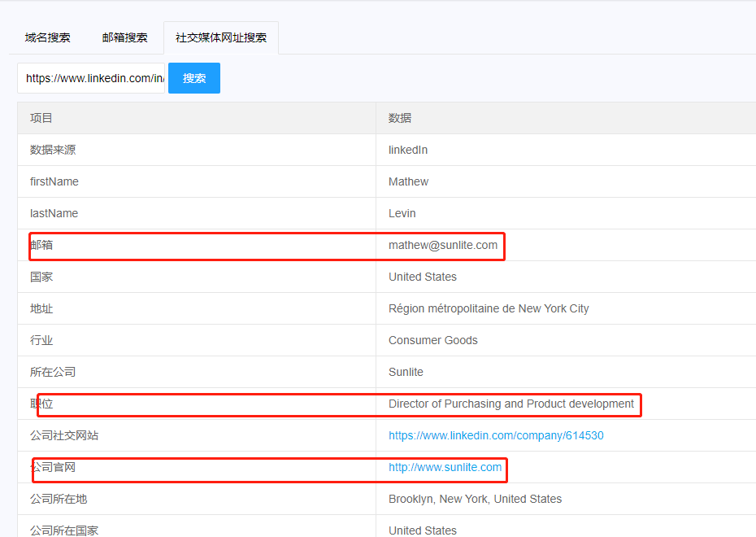Open the 邮箱搜索 tab
Viewport: 756px width, 537px height.
pos(124,37)
